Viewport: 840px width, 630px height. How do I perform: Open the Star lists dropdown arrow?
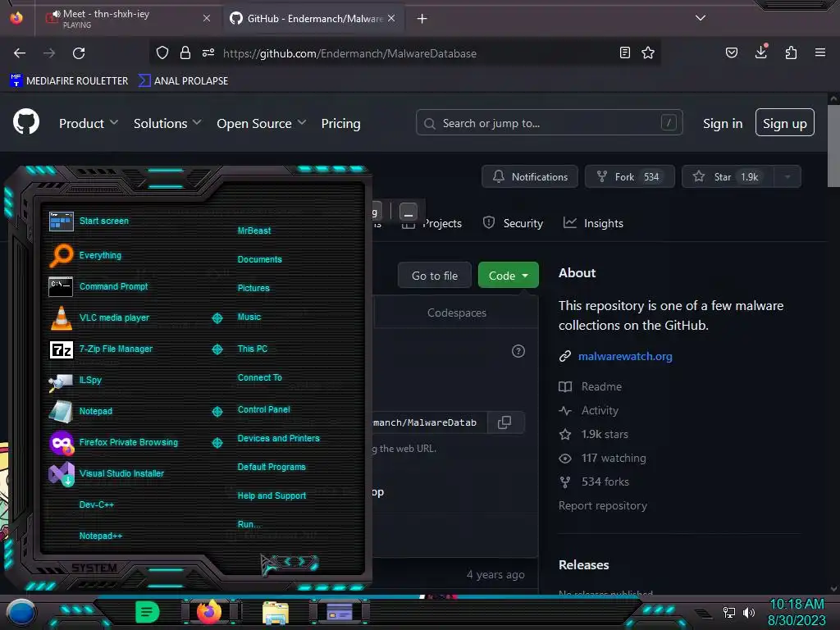click(787, 177)
